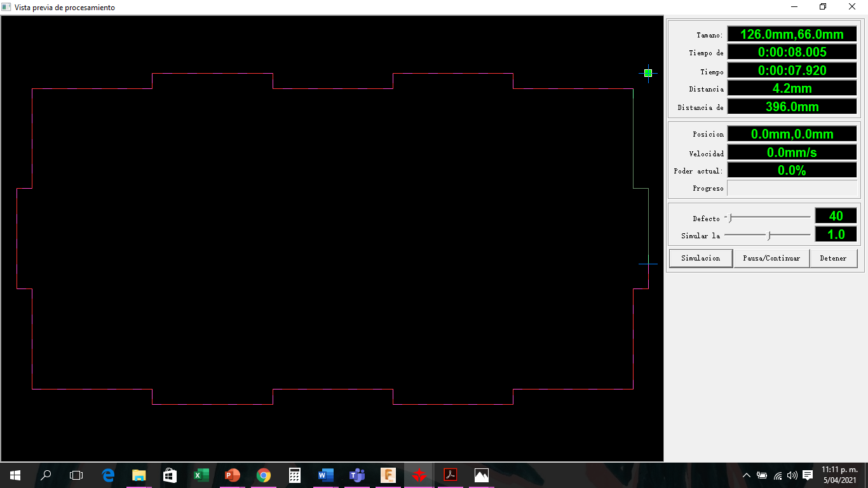Viewport: 868px width, 488px height.
Task: Launch Microsoft Edge browser
Action: click(108, 475)
